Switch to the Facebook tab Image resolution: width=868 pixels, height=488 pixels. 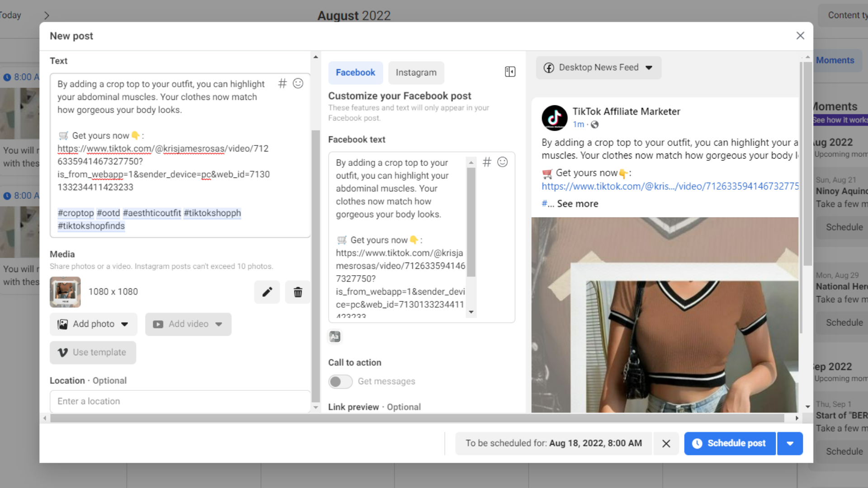point(355,73)
